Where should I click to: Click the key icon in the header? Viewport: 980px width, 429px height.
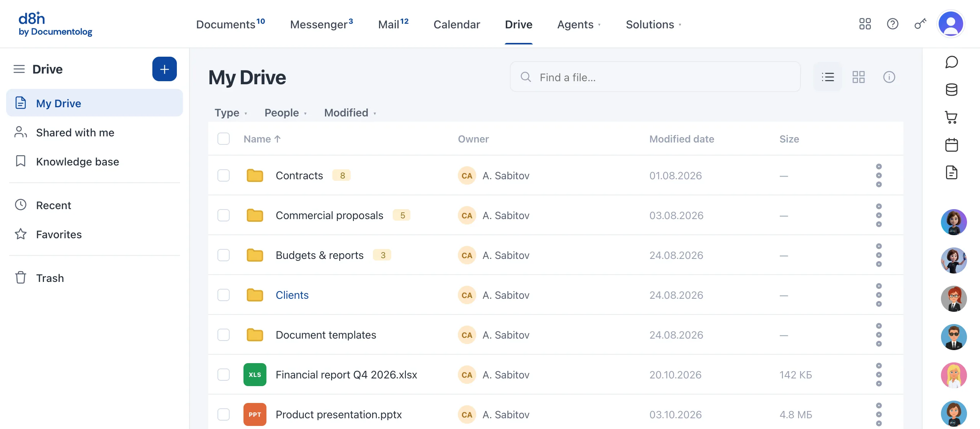click(x=920, y=24)
